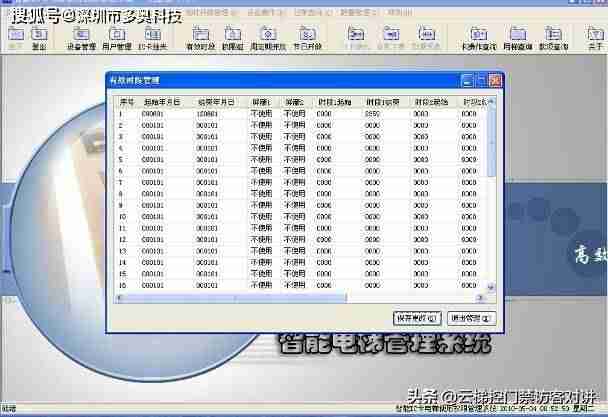The image size is (608, 417).
Task: Click the 退出管理 button in the dialog
Action: point(471,318)
